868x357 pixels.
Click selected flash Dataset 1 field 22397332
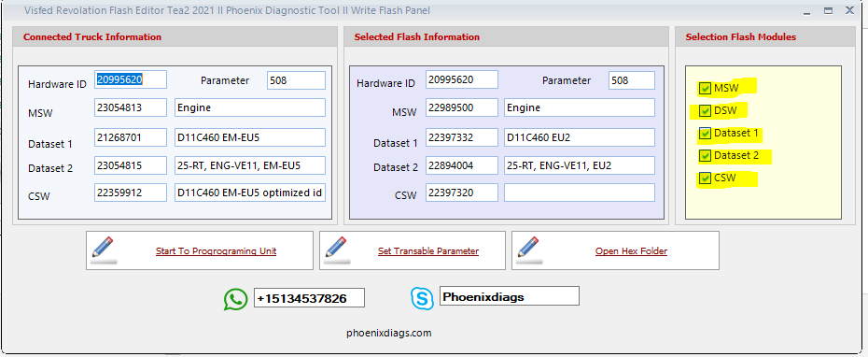(462, 137)
